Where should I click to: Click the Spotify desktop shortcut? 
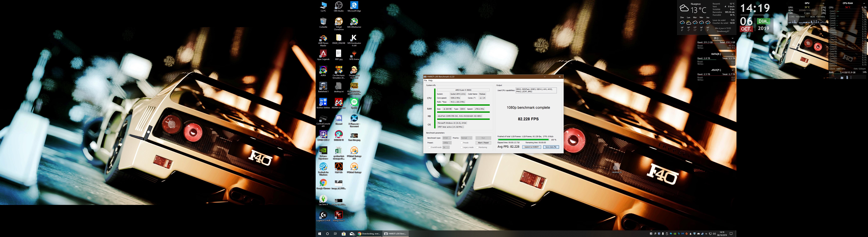tap(354, 104)
